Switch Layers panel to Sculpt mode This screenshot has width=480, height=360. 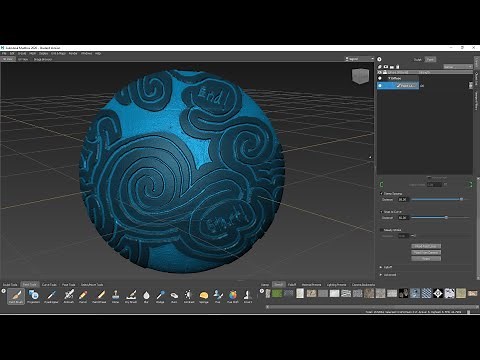(x=418, y=60)
